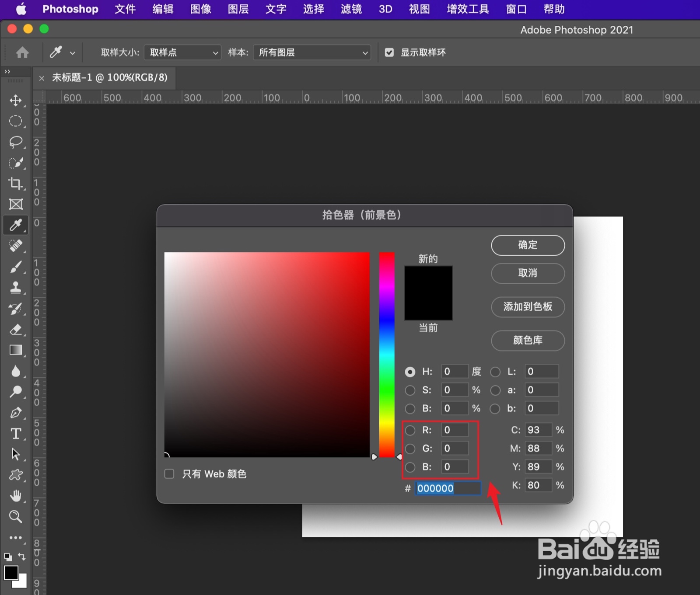The width and height of the screenshot is (700, 595).
Task: Open the 窗口 menu
Action: (516, 9)
